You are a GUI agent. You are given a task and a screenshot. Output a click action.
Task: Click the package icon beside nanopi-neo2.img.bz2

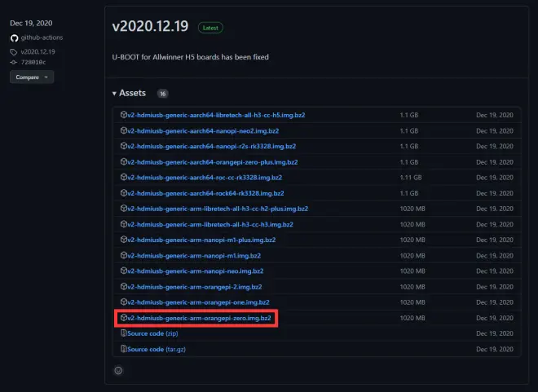[124, 130]
